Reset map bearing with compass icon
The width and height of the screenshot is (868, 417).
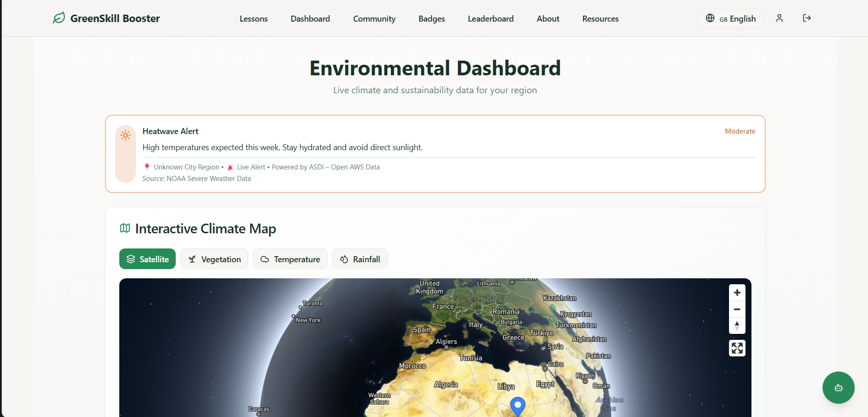[x=737, y=326]
